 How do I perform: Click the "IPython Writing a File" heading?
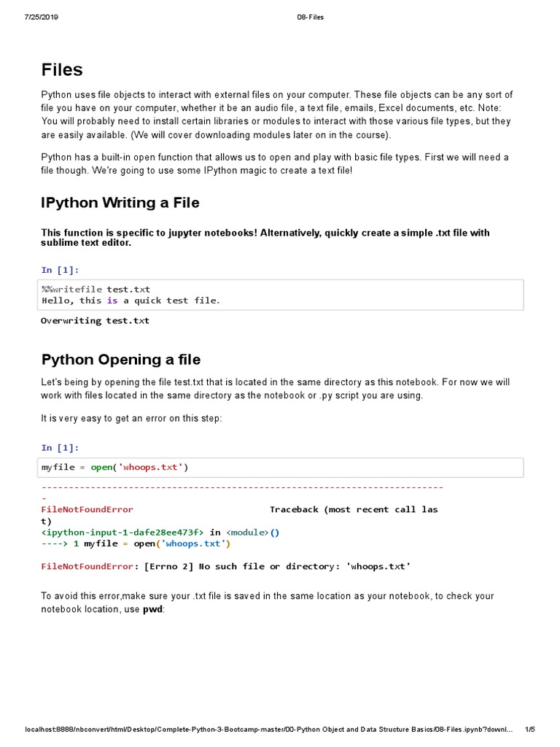point(120,203)
